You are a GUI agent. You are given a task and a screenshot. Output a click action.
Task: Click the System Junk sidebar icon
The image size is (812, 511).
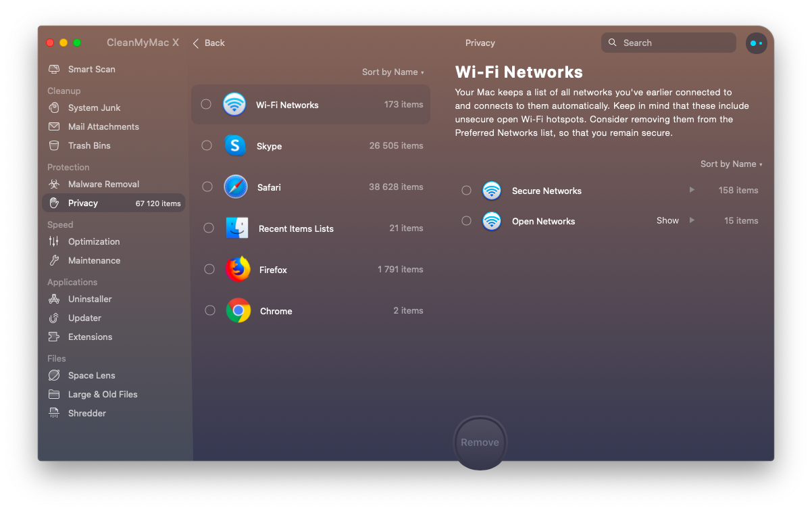tap(54, 107)
